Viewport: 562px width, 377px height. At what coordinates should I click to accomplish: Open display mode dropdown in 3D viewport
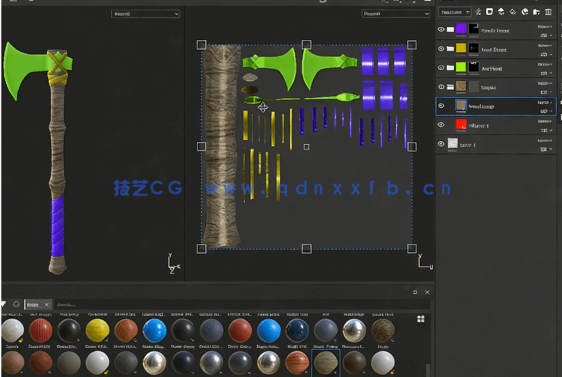click(145, 14)
